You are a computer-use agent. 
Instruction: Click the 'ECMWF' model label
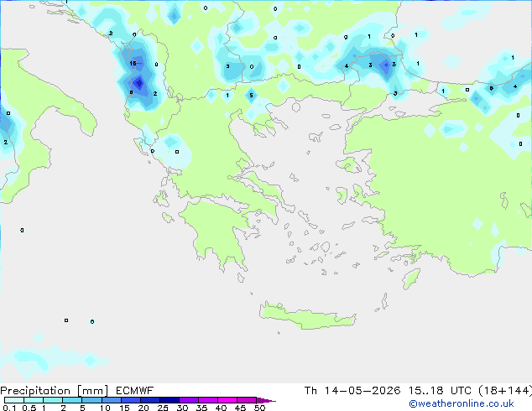coord(135,391)
